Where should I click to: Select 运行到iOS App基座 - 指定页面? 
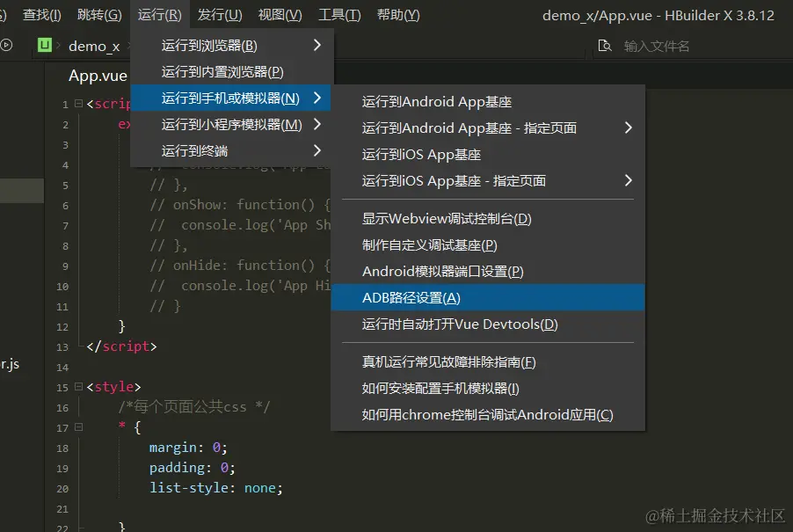click(x=488, y=180)
